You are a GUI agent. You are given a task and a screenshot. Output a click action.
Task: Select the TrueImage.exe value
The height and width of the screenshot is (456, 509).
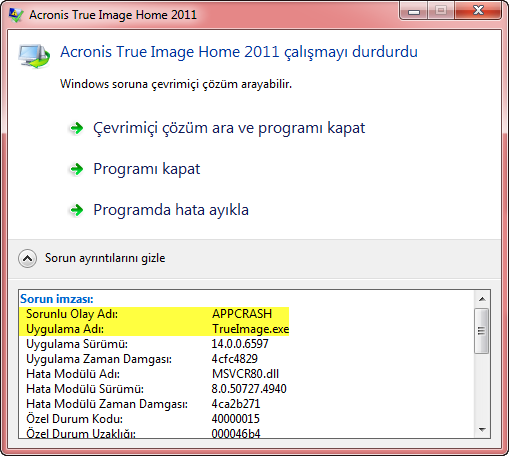click(x=251, y=329)
